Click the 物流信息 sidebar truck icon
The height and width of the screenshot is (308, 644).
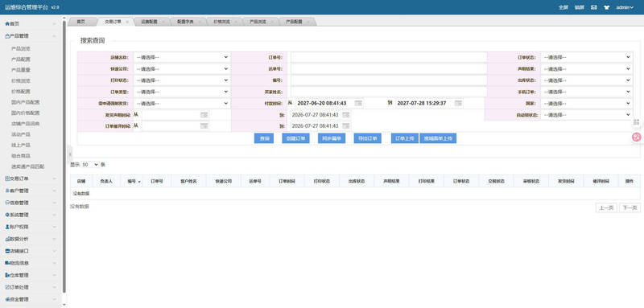click(7, 262)
